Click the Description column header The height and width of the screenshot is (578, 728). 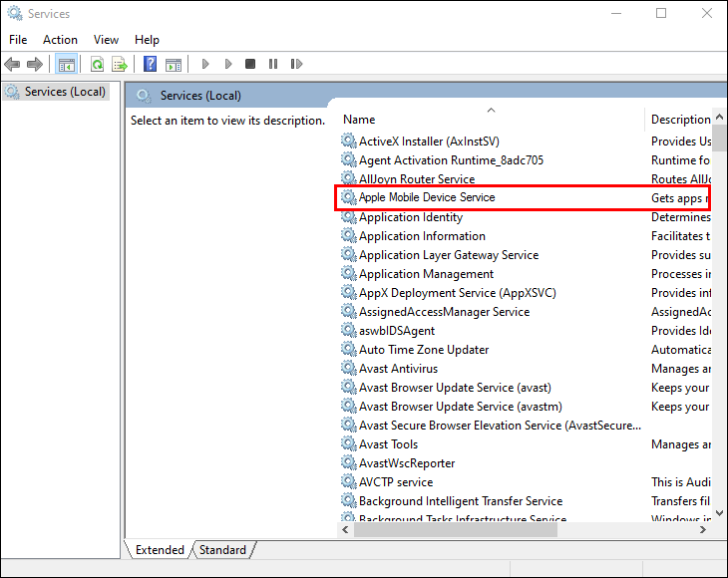tap(680, 120)
